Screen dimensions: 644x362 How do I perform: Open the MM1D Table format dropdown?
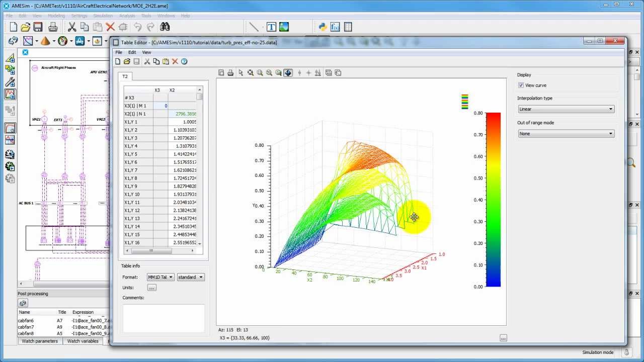160,277
